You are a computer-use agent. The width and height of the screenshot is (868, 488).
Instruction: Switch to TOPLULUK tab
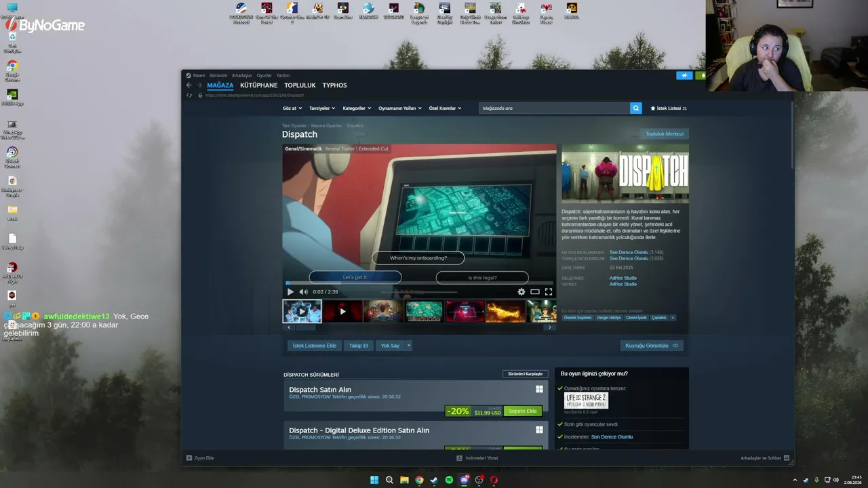click(300, 85)
